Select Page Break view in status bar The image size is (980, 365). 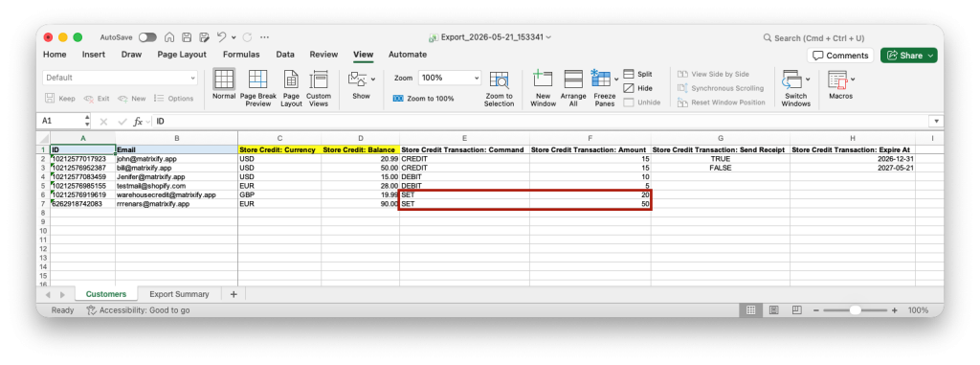796,309
